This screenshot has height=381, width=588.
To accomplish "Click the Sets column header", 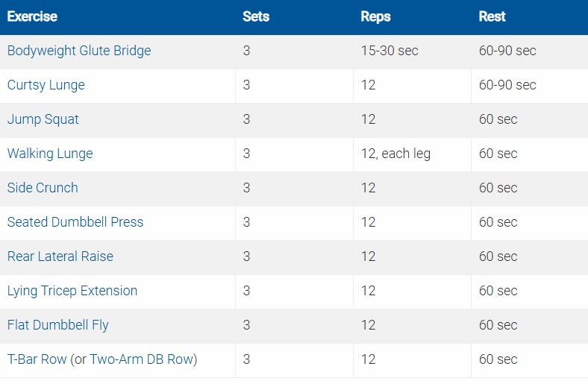I will point(256,16).
